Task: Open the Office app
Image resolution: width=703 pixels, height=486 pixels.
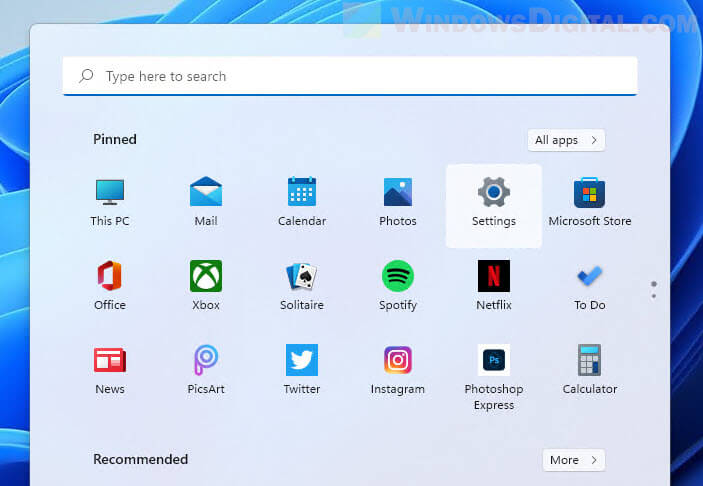Action: pos(110,285)
